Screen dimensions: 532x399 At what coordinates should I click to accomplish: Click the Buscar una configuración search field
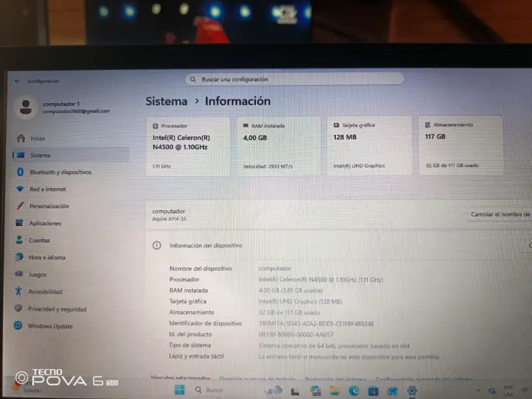[x=294, y=79]
